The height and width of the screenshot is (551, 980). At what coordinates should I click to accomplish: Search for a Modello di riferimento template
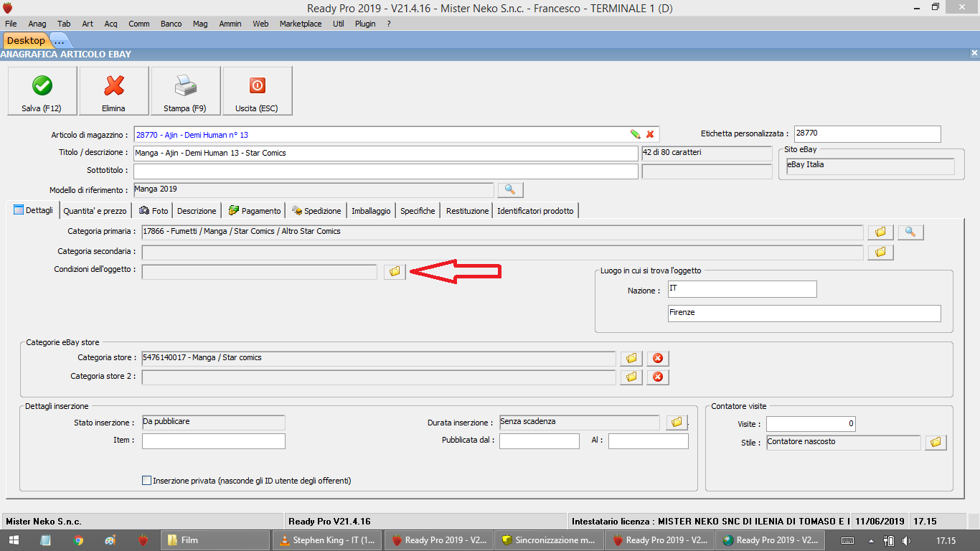(510, 190)
